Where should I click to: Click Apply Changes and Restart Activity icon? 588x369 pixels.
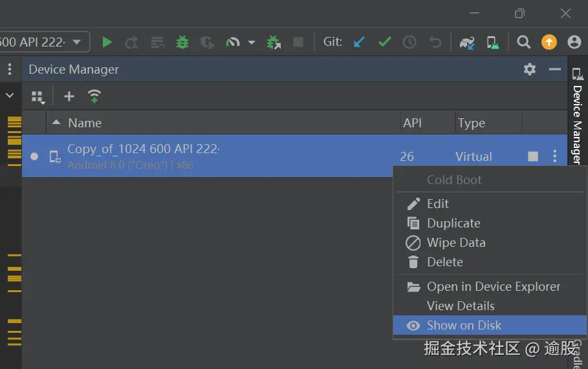pyautogui.click(x=131, y=43)
